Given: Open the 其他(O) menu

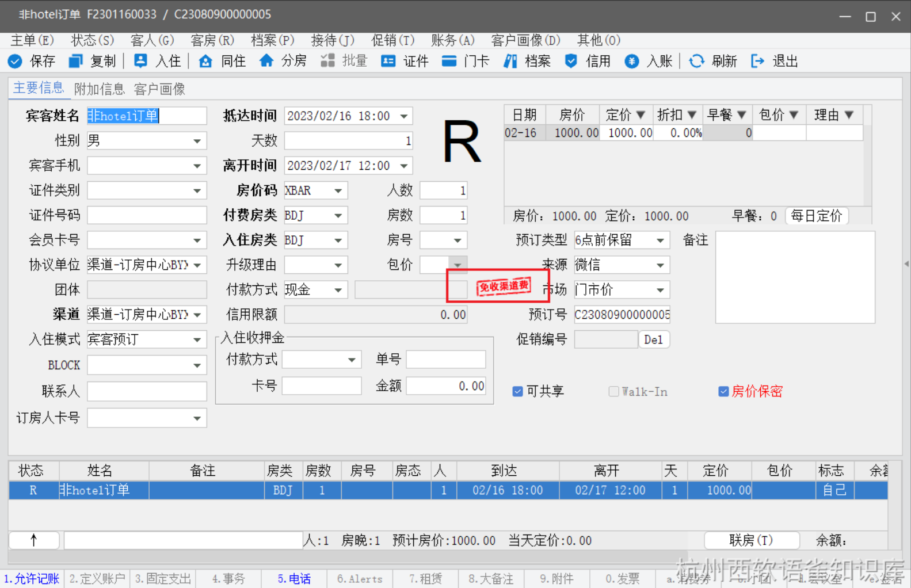Looking at the screenshot, I should pos(599,40).
